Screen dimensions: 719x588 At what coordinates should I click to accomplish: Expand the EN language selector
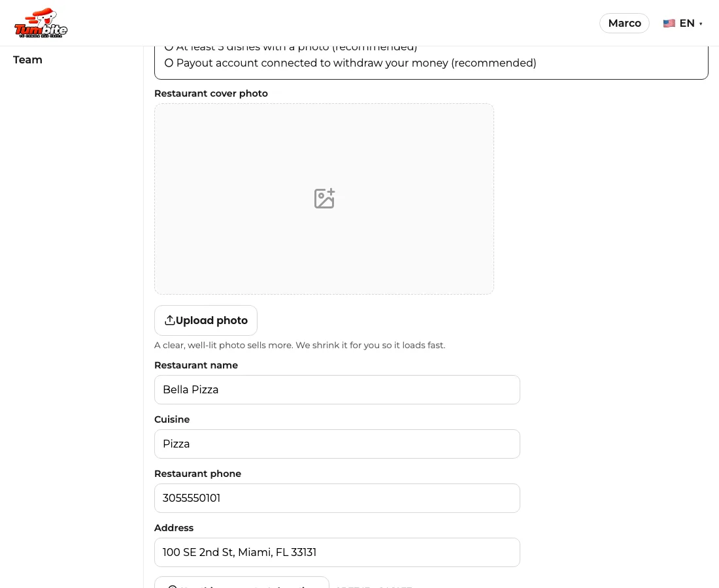[x=683, y=24]
